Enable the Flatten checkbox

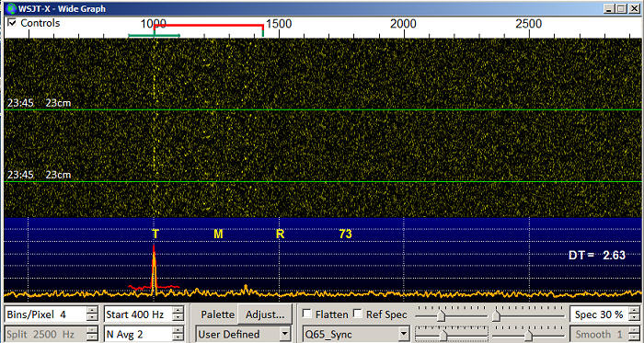(x=306, y=314)
